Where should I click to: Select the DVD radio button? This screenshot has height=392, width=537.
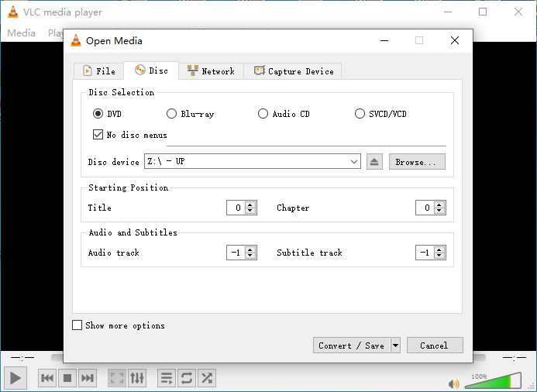point(98,114)
